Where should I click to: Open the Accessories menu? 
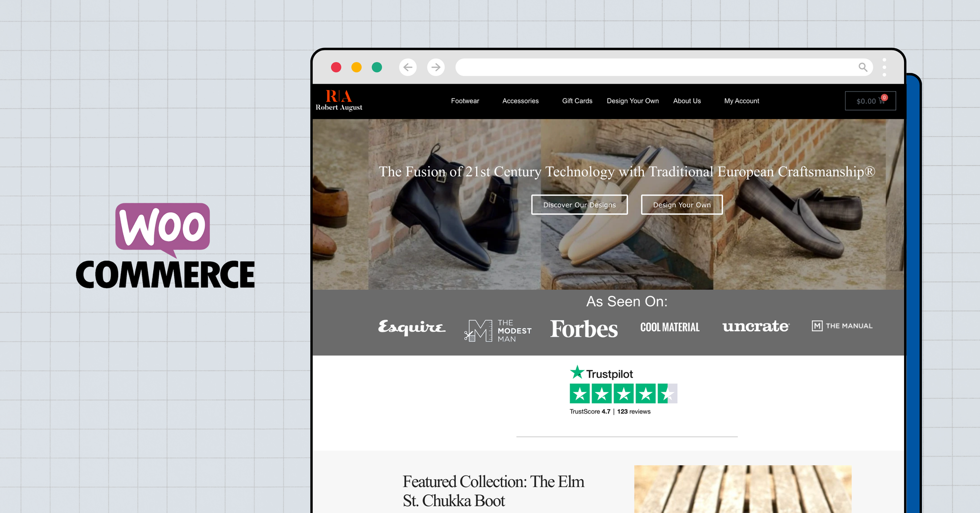click(520, 101)
